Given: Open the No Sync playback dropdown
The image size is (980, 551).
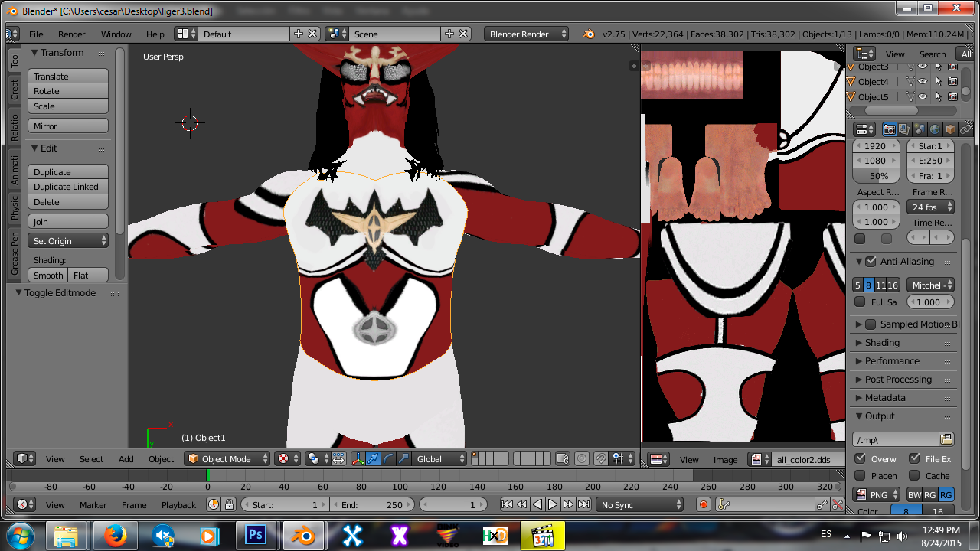Looking at the screenshot, I should (639, 504).
